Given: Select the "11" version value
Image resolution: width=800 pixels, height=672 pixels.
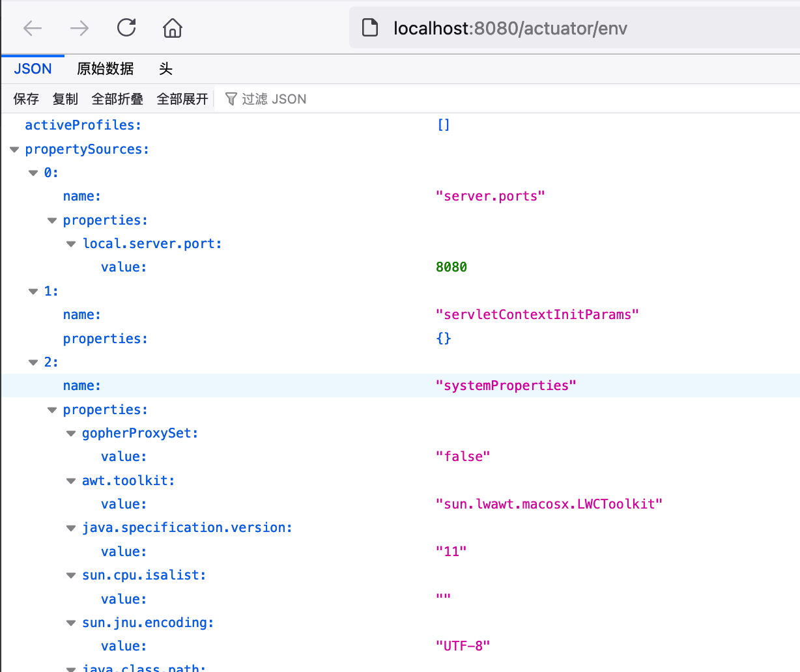Looking at the screenshot, I should click(451, 552).
